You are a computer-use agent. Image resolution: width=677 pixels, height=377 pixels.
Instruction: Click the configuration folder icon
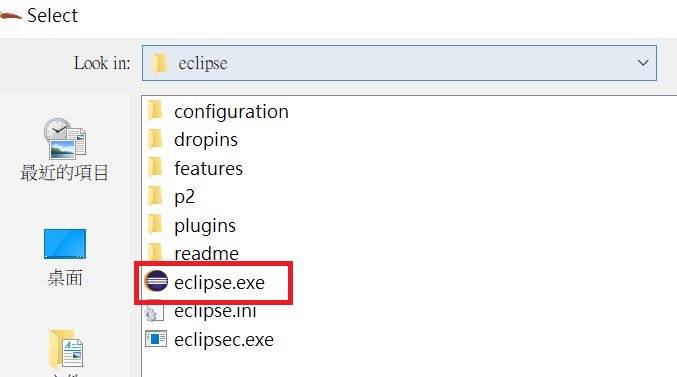pyautogui.click(x=155, y=111)
